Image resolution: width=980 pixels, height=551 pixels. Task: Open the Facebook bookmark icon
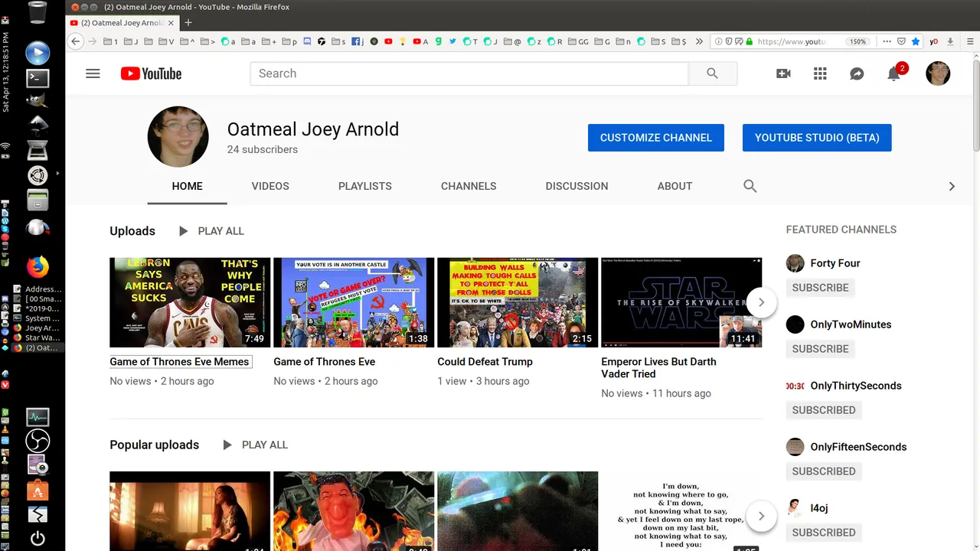click(356, 41)
